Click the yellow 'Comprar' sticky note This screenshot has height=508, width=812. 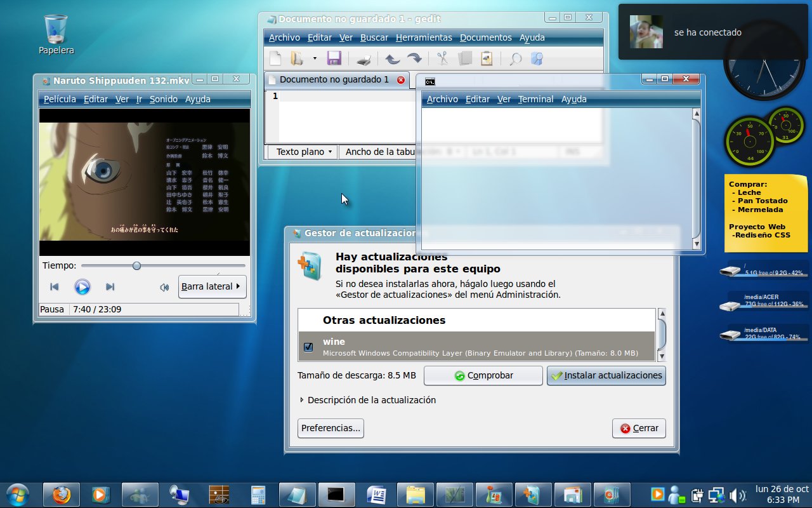766,213
